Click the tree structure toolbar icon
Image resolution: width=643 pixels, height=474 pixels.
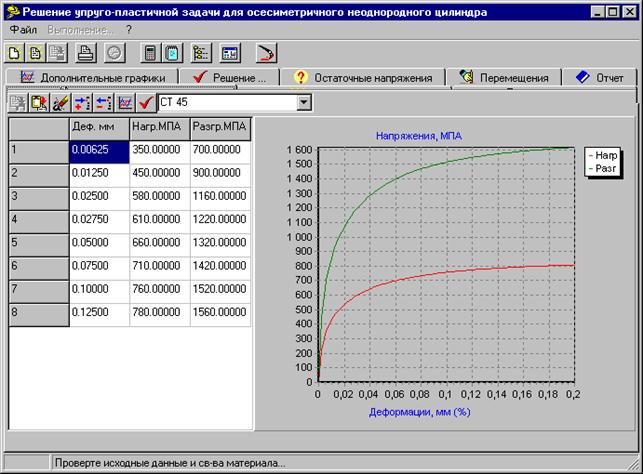click(199, 52)
